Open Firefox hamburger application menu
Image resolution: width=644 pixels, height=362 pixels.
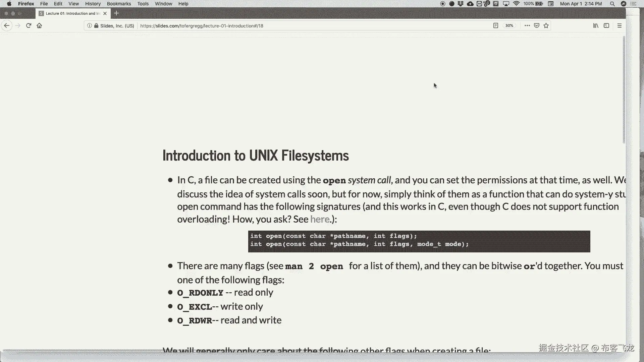620,25
